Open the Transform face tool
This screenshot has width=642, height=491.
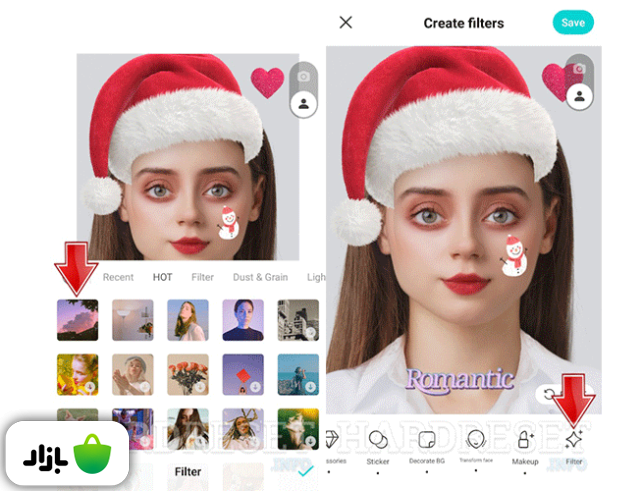pyautogui.click(x=476, y=440)
